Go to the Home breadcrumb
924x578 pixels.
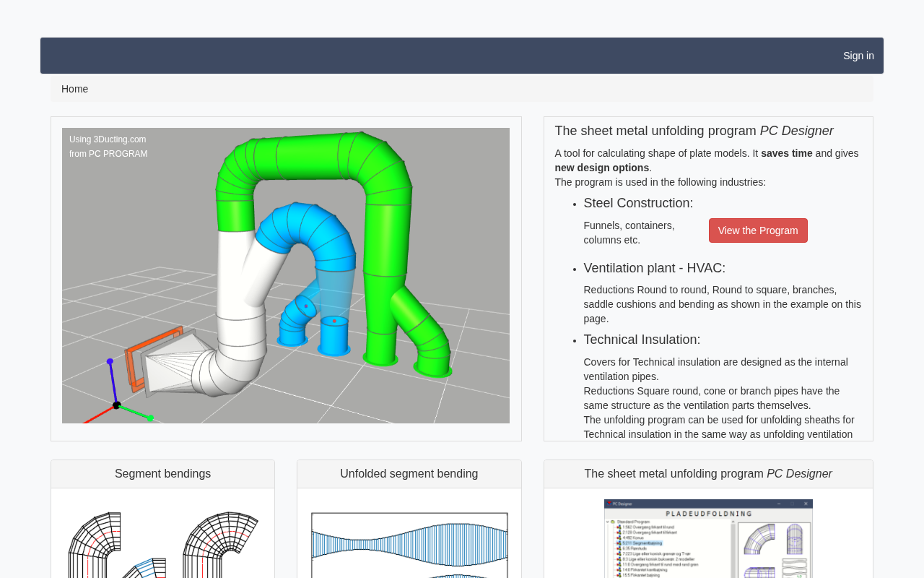click(x=74, y=89)
